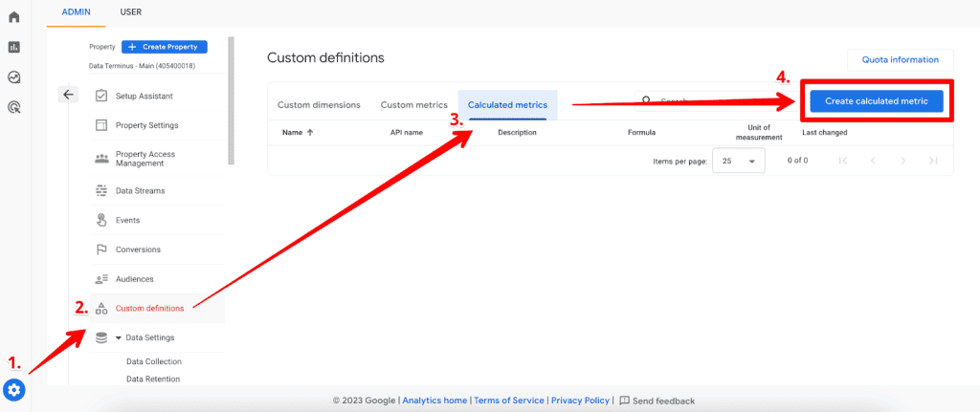
Task: Open Quota information
Action: 900,60
